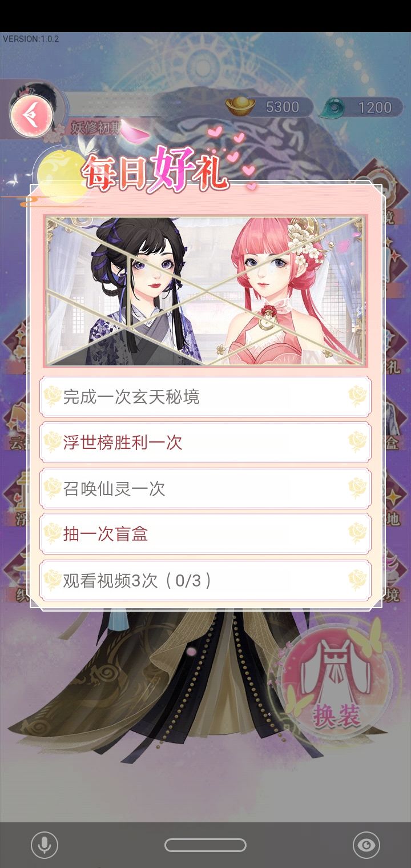Tap the player avatar portrait
Image resolution: width=411 pixels, height=868 pixels.
(37, 97)
